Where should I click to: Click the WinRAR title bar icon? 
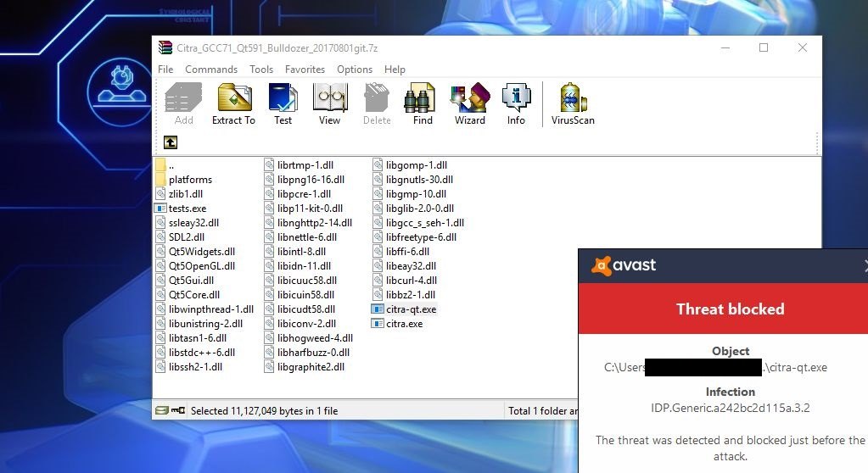pos(165,48)
